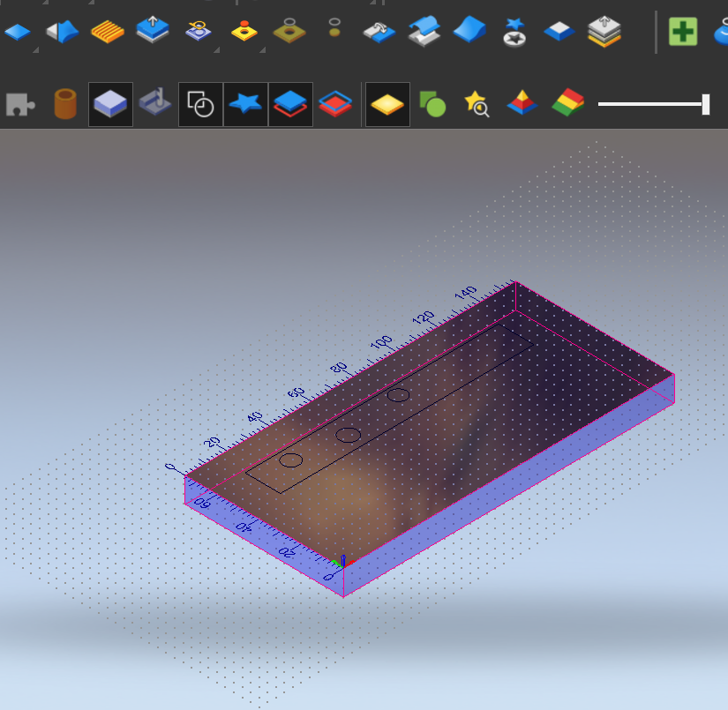Click the green plus button
Viewport: 728px width, 710px height.
point(683,32)
